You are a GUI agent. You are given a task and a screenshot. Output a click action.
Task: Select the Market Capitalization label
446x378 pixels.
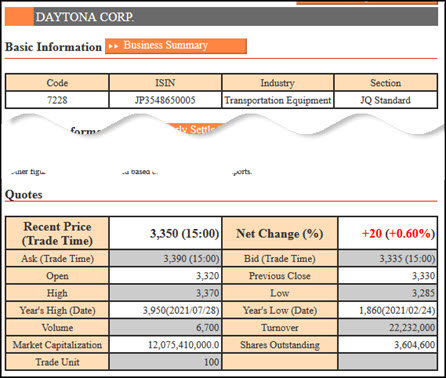pos(57,345)
